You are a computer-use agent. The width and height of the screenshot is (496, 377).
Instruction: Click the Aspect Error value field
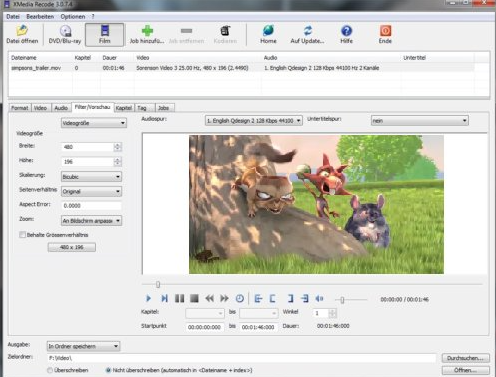click(91, 206)
